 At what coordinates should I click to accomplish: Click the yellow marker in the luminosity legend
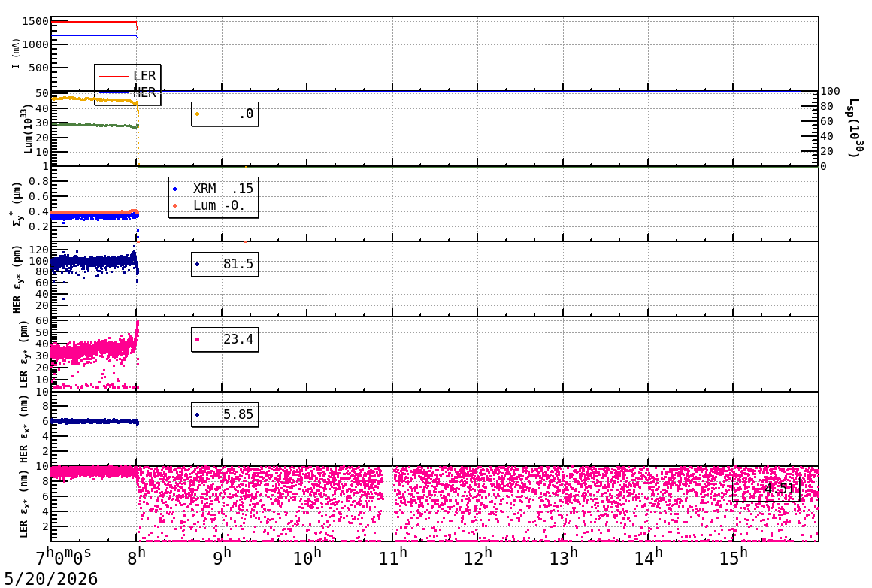pos(198,114)
